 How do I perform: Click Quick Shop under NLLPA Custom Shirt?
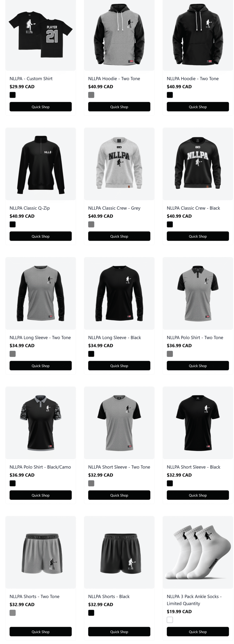pos(41,107)
